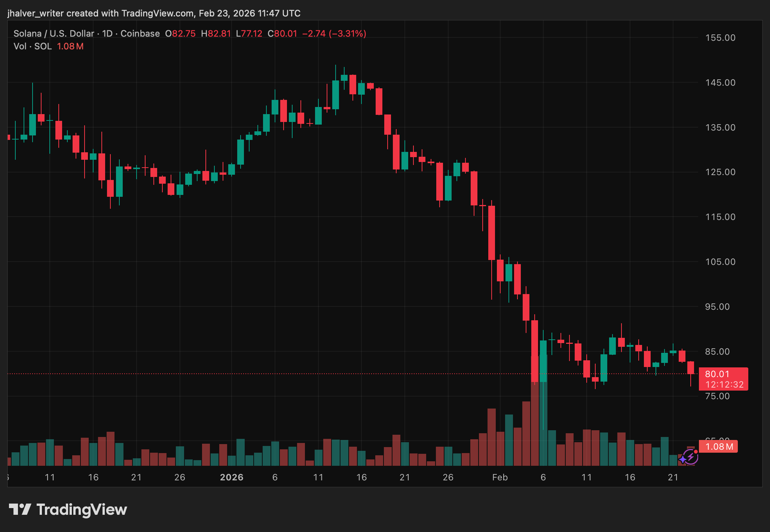Click the purple lightning bolt event icon
770x532 pixels.
click(x=691, y=457)
